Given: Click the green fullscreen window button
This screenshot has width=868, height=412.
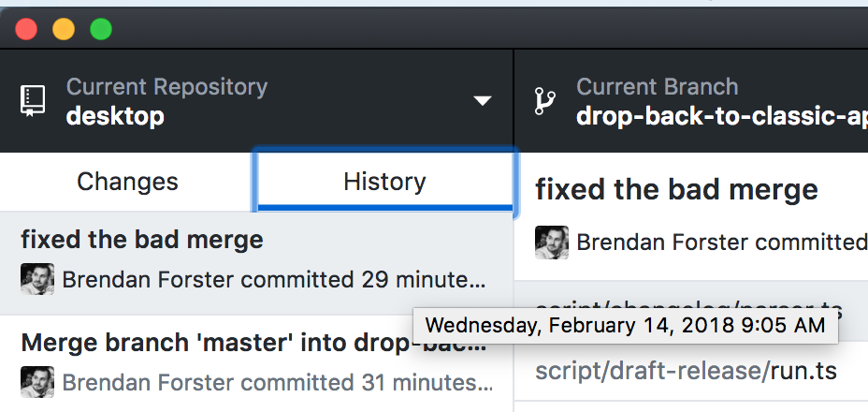Looking at the screenshot, I should (x=101, y=29).
